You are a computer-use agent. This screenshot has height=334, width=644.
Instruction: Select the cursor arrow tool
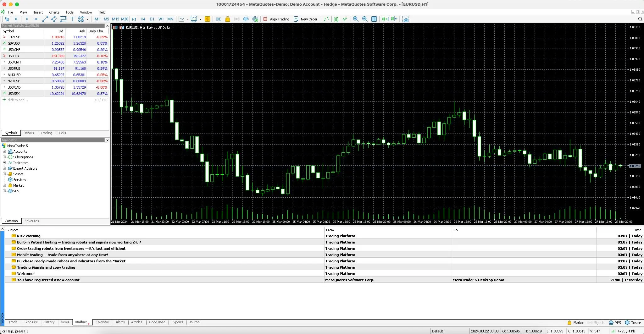(x=7, y=19)
